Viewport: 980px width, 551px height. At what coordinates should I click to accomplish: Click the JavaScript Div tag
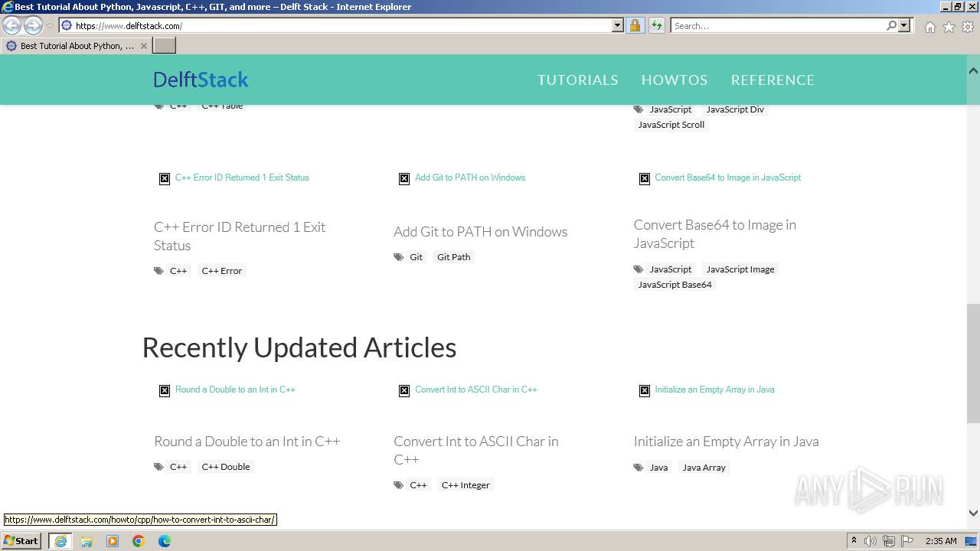point(734,109)
